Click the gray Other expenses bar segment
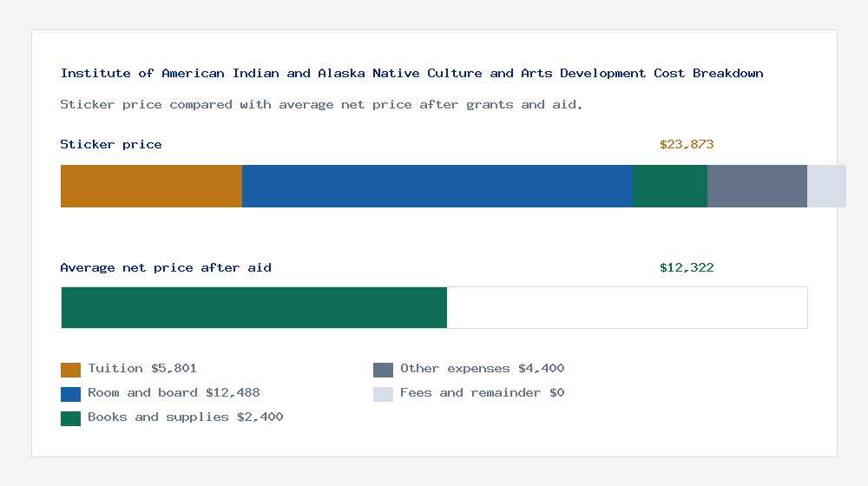Image resolution: width=868 pixels, height=486 pixels. pos(757,186)
